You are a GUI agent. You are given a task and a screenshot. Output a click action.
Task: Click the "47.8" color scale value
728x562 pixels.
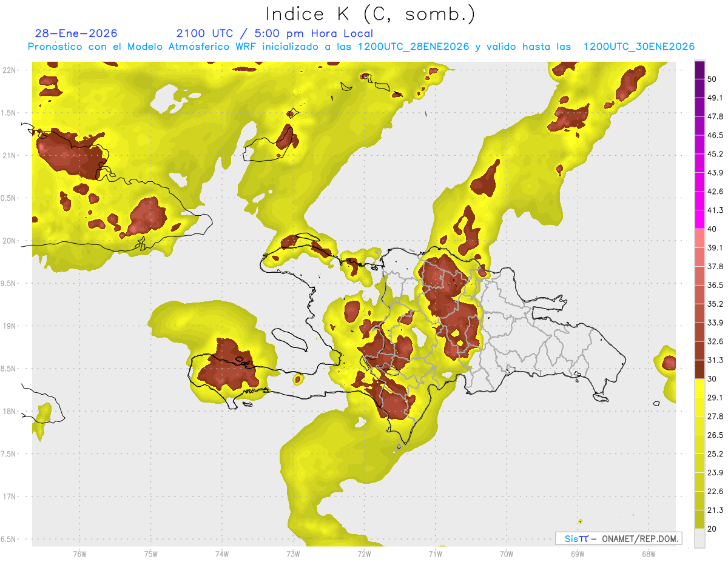point(715,116)
